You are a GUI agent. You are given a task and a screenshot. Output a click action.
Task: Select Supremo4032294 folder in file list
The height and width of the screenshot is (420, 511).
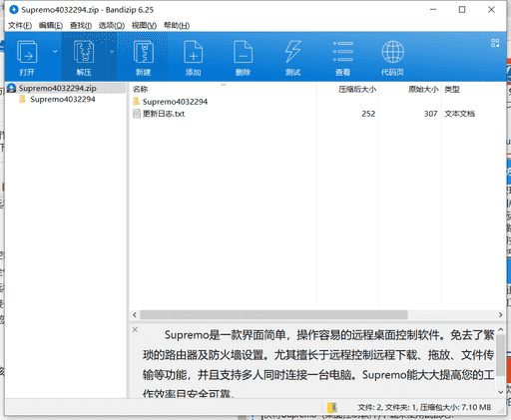click(175, 102)
